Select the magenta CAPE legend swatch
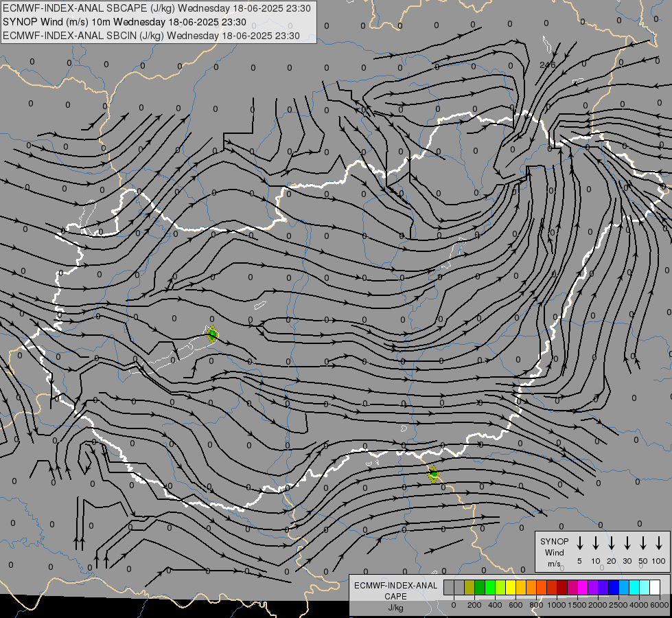 tap(583, 587)
